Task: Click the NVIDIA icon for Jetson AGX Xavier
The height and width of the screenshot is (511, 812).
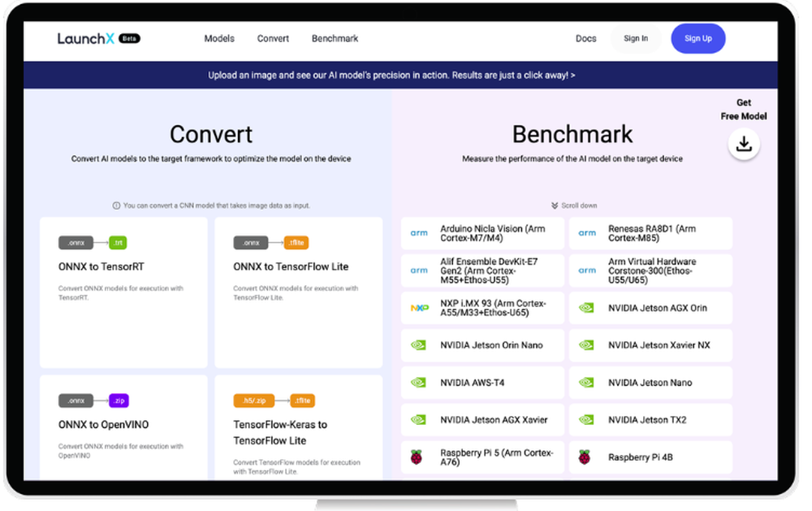Action: [418, 420]
